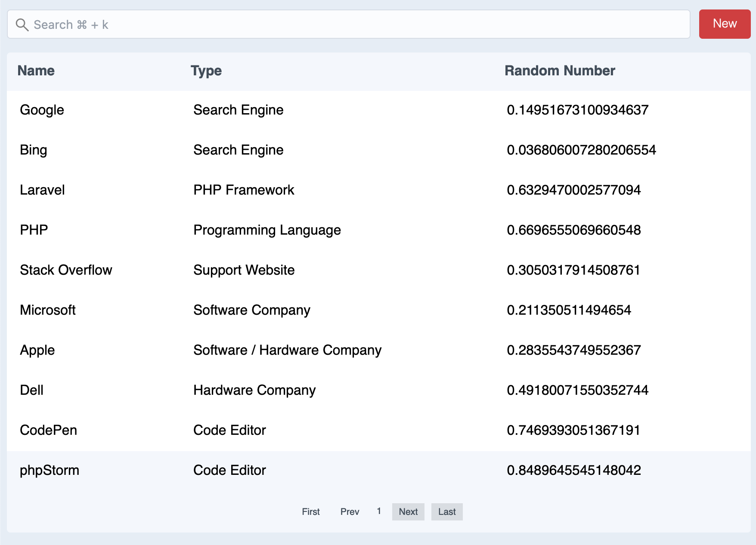Image resolution: width=756 pixels, height=545 pixels.
Task: Click the Programming Language type cell
Action: 267,230
